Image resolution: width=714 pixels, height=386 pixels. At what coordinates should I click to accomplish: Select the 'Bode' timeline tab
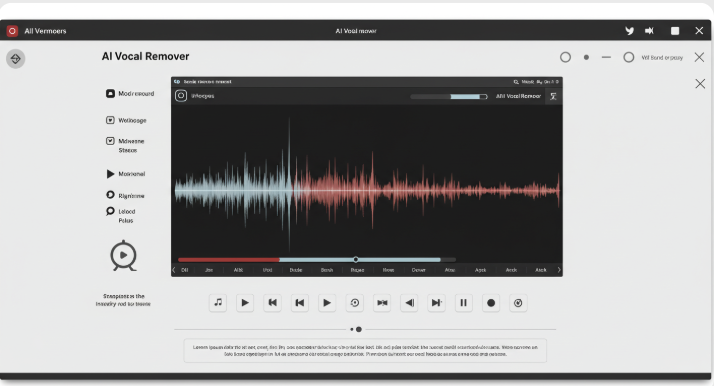pyautogui.click(x=296, y=270)
